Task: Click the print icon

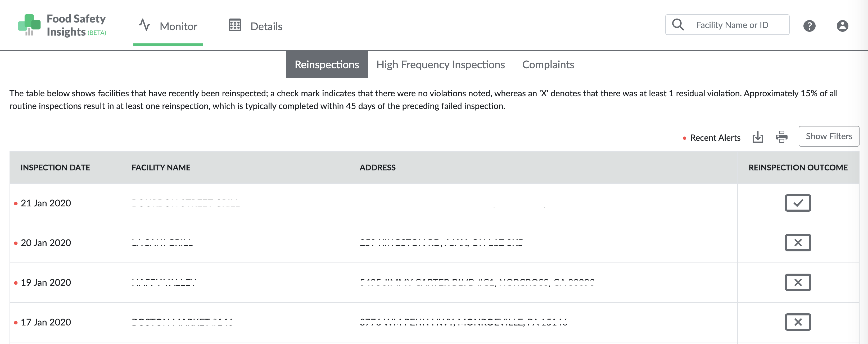Action: 782,137
